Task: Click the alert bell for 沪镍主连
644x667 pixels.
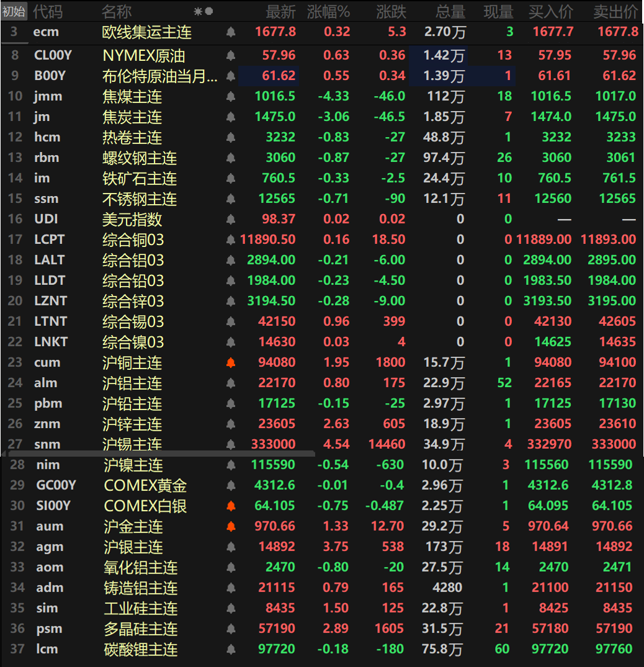Action: pos(230,464)
